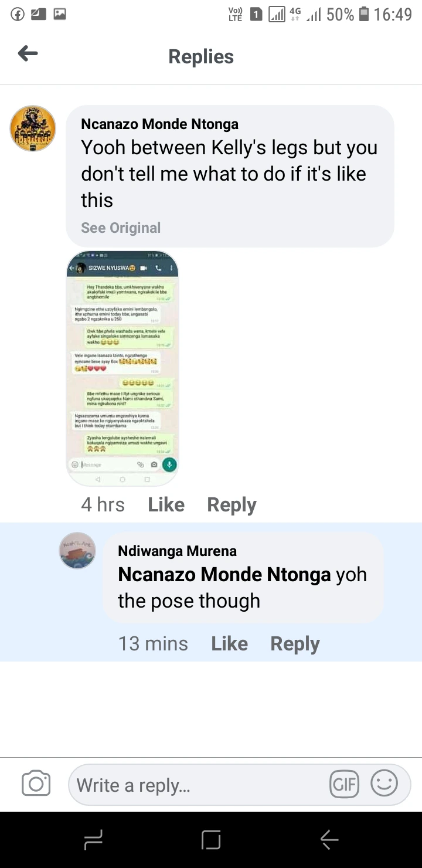The height and width of the screenshot is (868, 422).
Task: Tap Android home navigation button
Action: pos(211,840)
